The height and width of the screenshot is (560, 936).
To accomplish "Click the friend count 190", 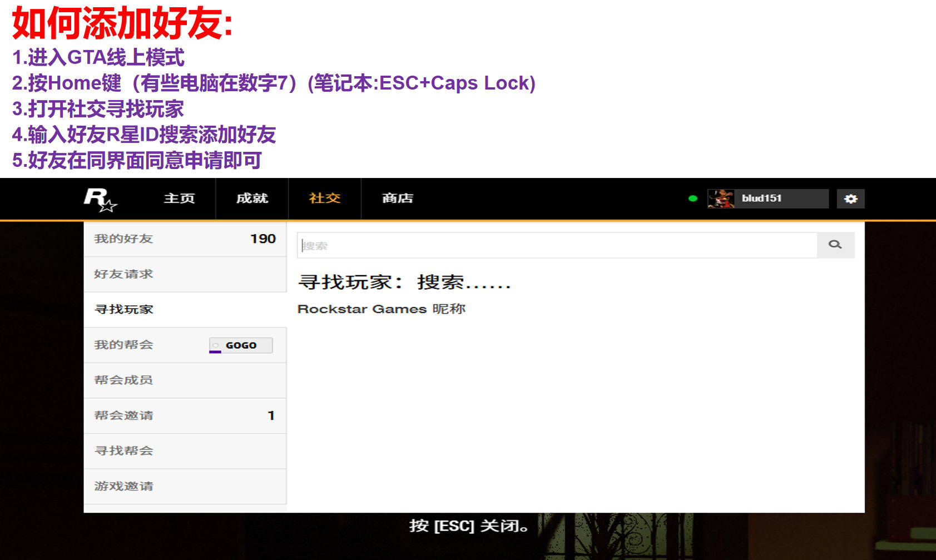I will pos(263,239).
